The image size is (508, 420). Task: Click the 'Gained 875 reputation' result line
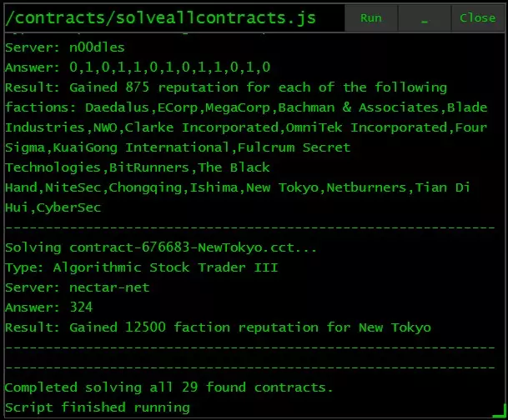coord(226,87)
